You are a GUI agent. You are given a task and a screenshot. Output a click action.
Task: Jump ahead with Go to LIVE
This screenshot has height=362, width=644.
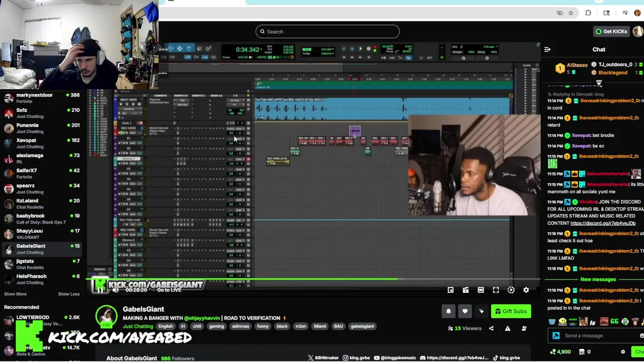(169, 290)
